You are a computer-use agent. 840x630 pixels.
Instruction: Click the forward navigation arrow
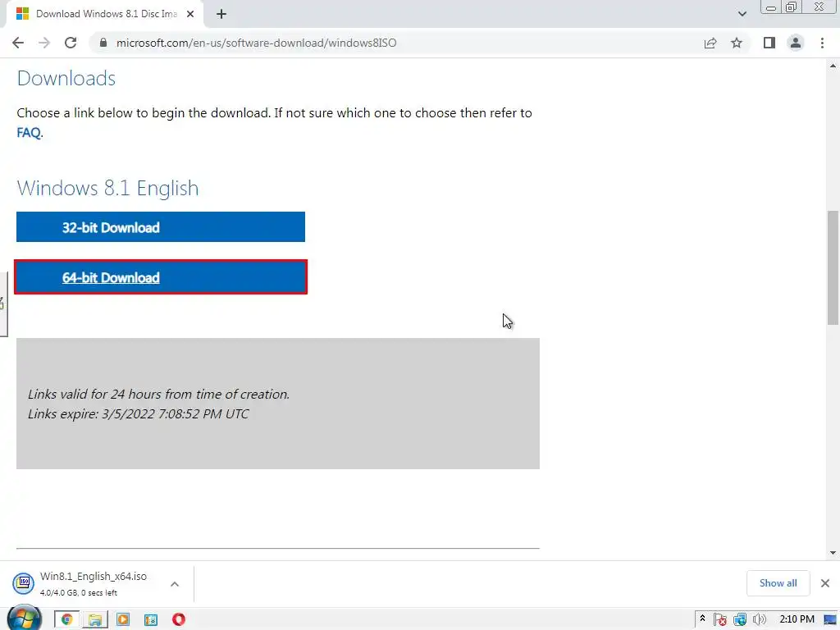coord(44,43)
